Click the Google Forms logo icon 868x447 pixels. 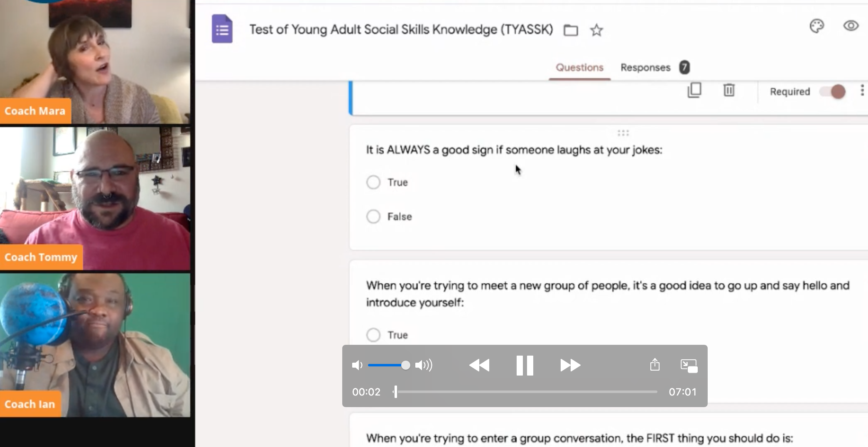(222, 29)
